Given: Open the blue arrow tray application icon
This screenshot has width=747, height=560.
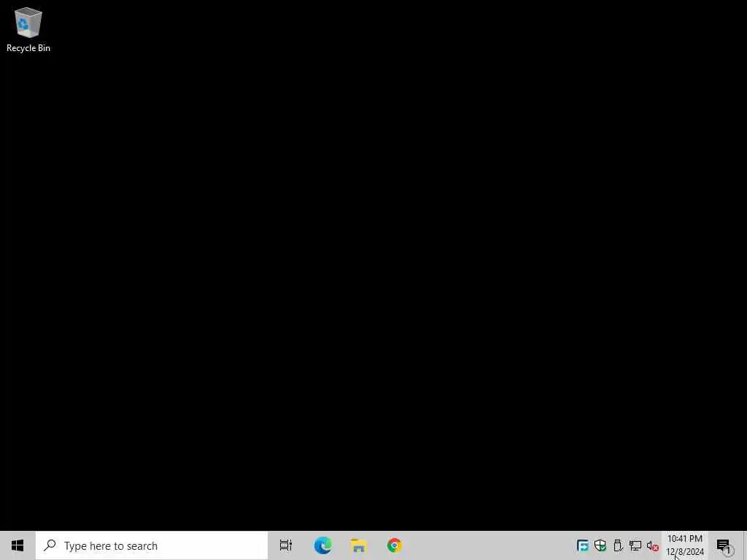Looking at the screenshot, I should tap(582, 545).
